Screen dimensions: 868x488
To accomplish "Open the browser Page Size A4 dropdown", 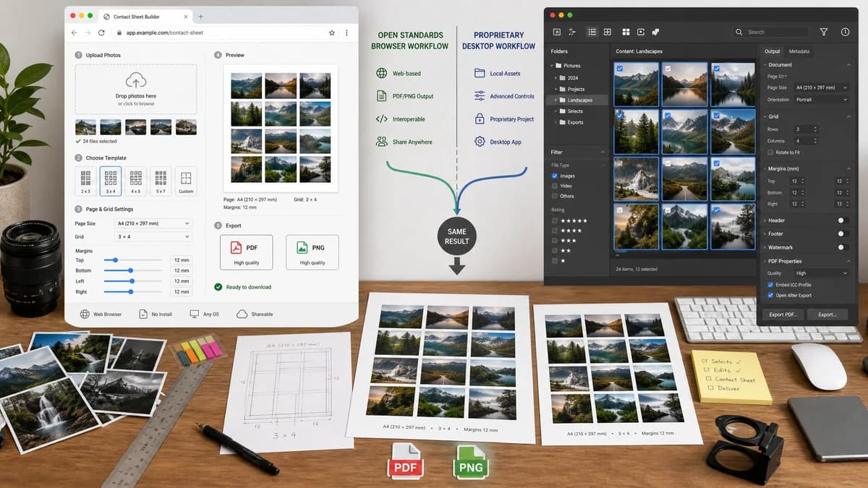I will pos(153,223).
